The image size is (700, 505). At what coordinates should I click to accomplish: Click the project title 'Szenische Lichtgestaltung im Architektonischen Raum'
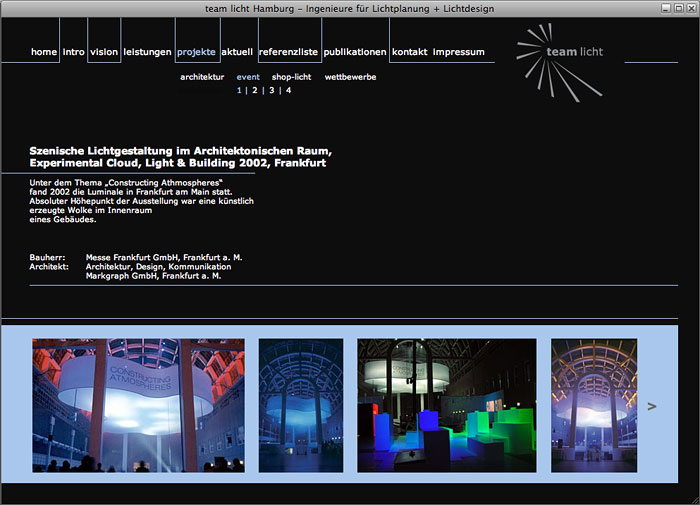tap(180, 151)
